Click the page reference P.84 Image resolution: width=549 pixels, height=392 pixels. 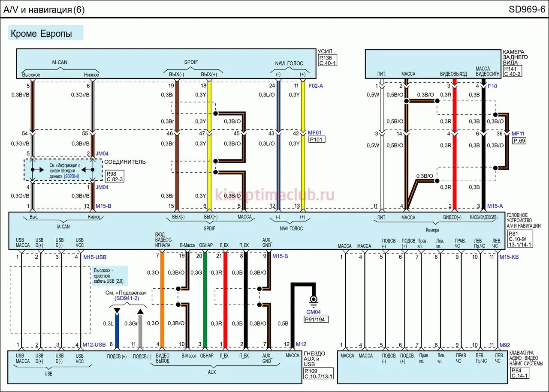click(516, 371)
